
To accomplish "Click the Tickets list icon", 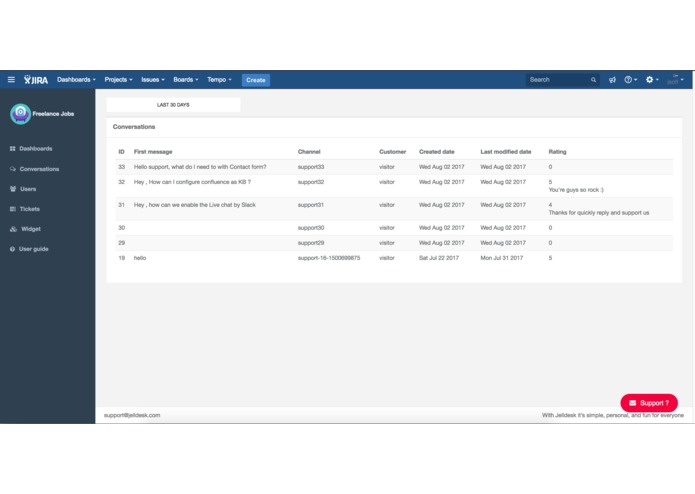I will 12,209.
